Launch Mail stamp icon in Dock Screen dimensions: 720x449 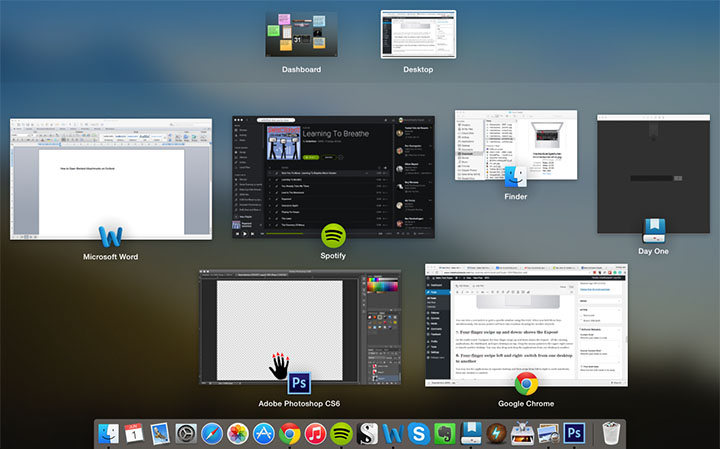(x=160, y=433)
